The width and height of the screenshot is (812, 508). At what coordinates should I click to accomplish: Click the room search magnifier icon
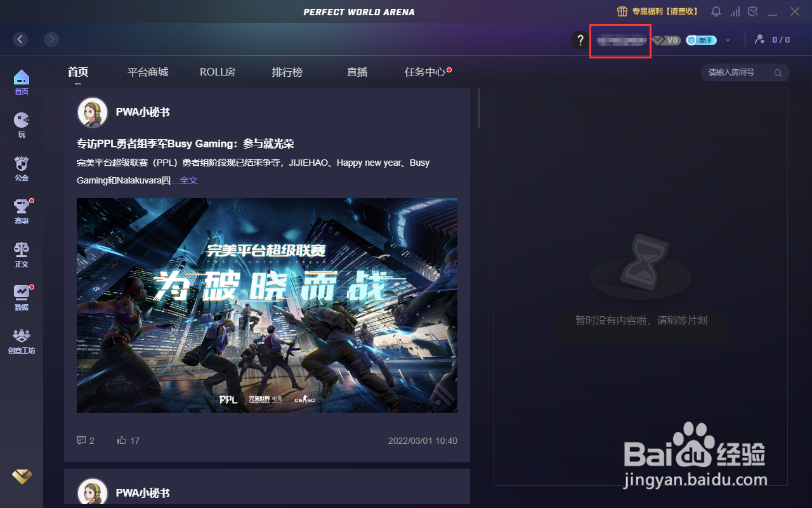pyautogui.click(x=778, y=73)
